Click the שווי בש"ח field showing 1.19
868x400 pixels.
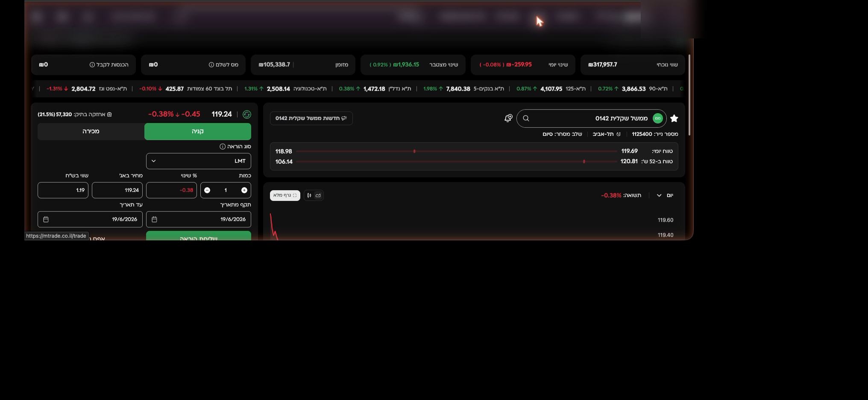[x=63, y=190]
